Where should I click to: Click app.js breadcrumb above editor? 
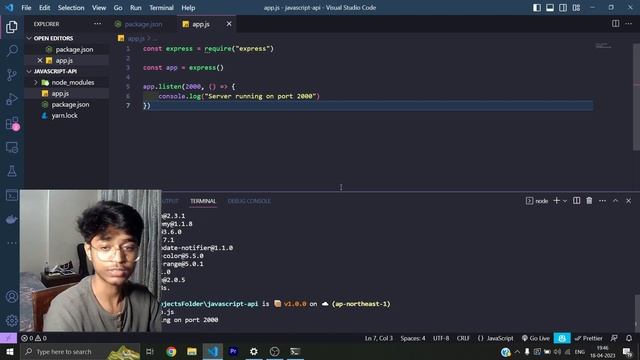[136, 38]
